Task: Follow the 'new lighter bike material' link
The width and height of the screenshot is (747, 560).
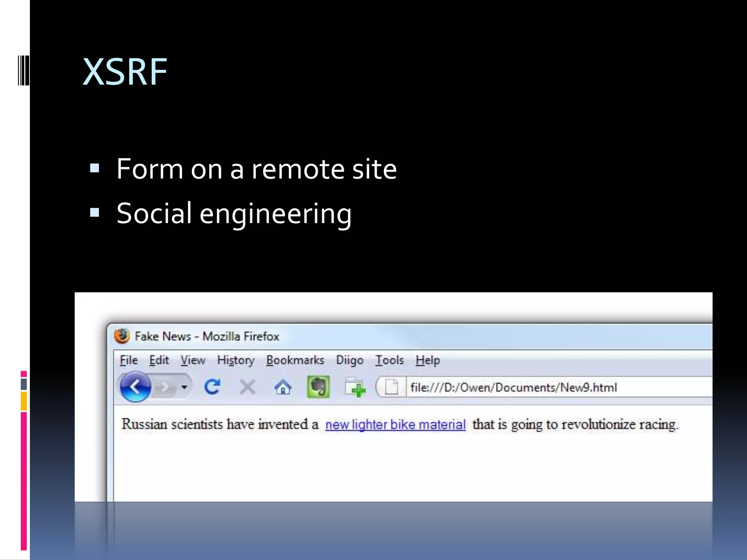Action: click(x=395, y=424)
